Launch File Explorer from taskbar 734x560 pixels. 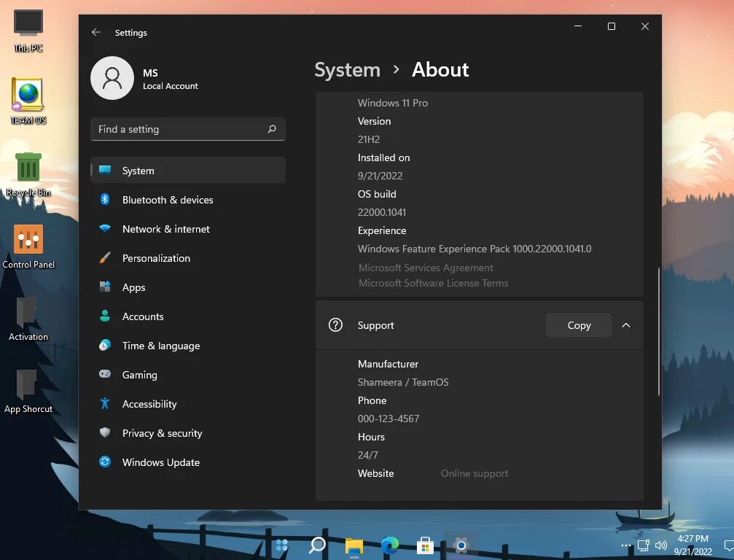[354, 545]
